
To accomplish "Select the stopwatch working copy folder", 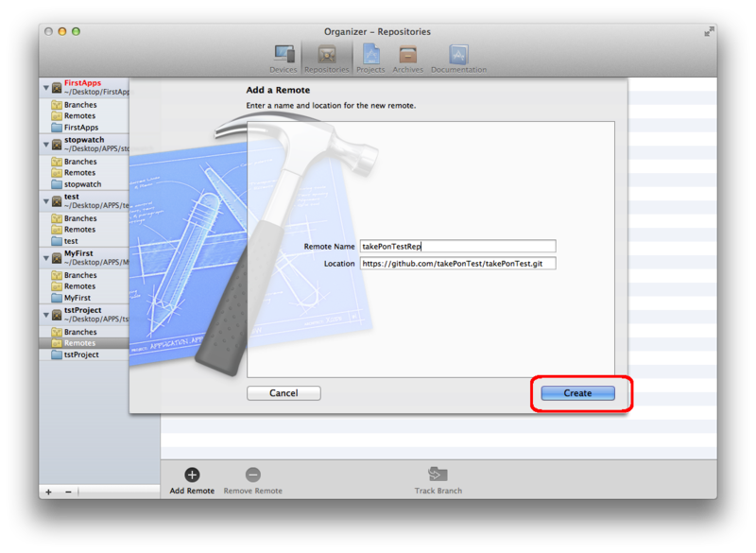I will [x=84, y=184].
